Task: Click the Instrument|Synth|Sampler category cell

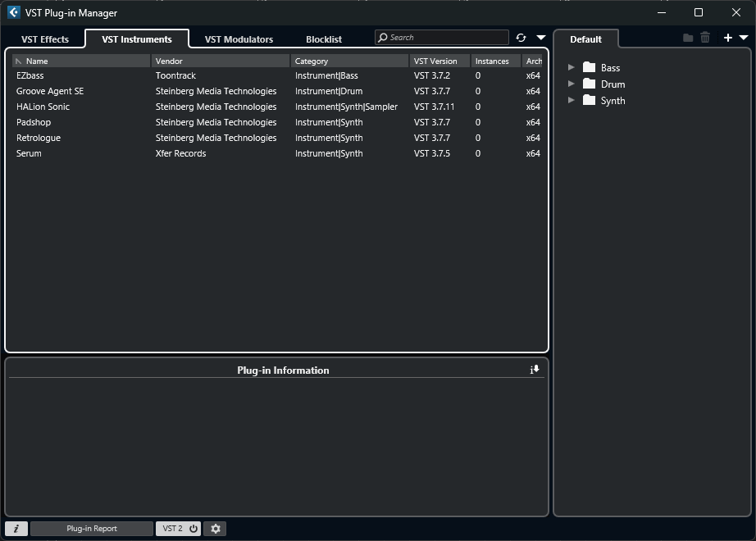Action: (346, 107)
